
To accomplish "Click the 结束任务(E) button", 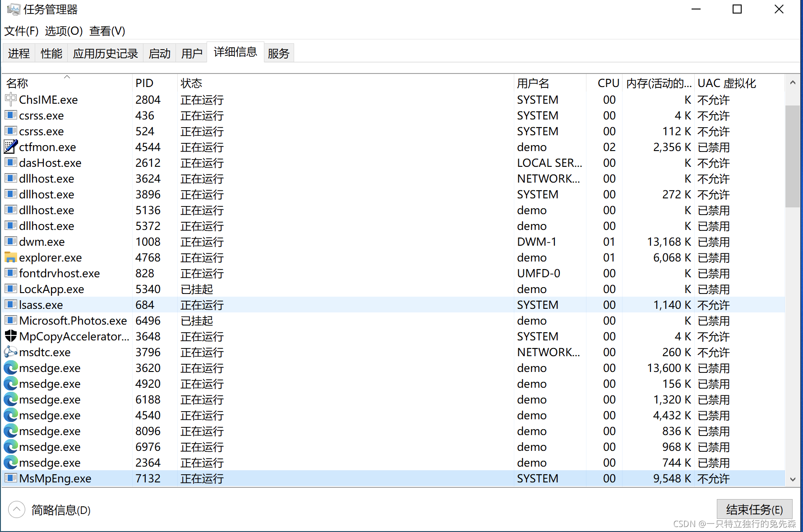I will (x=754, y=509).
